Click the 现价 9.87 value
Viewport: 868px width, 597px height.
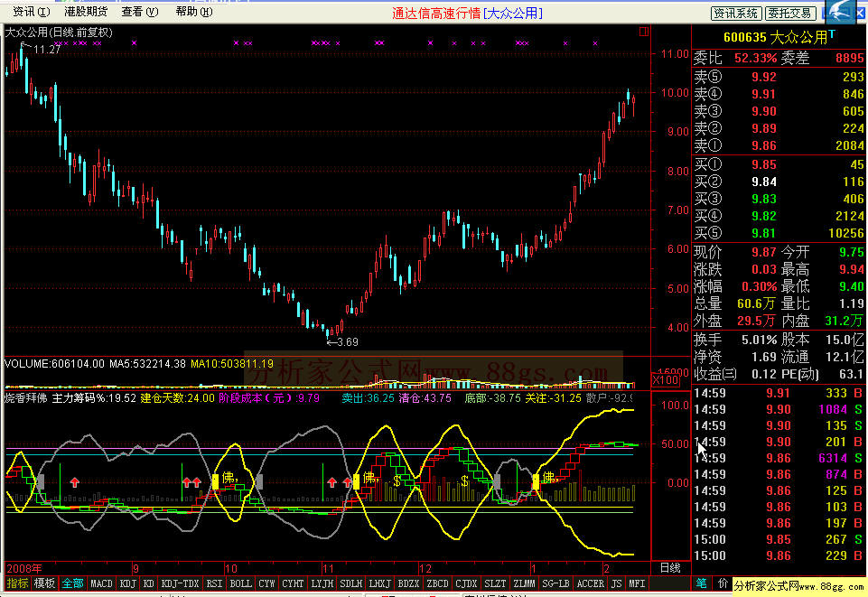pos(764,252)
